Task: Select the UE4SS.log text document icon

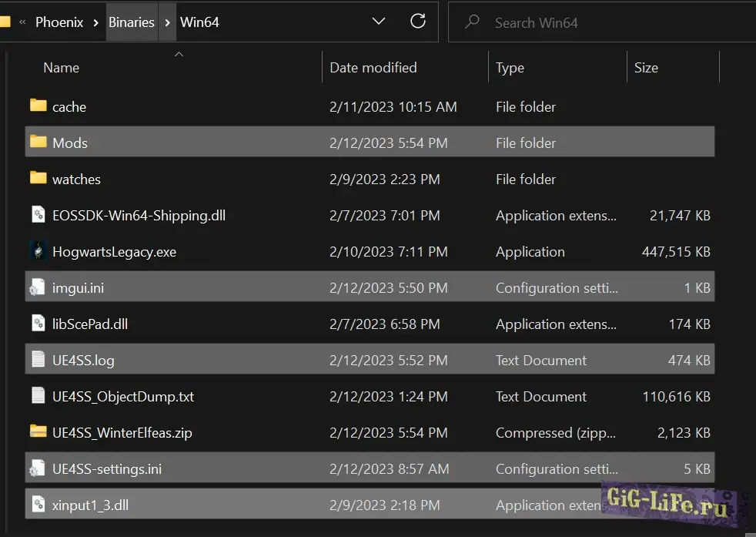Action: [38, 360]
